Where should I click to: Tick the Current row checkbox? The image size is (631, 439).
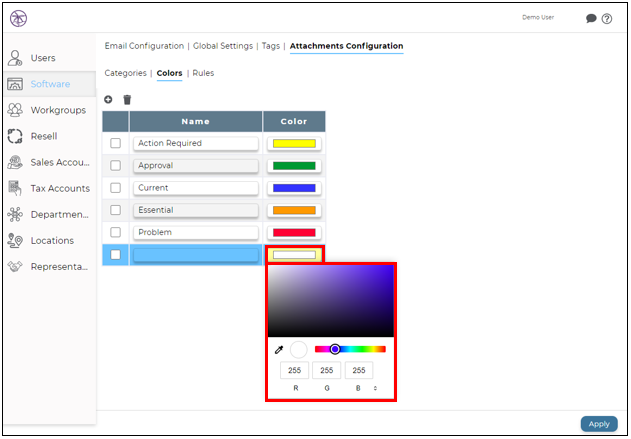pos(115,188)
